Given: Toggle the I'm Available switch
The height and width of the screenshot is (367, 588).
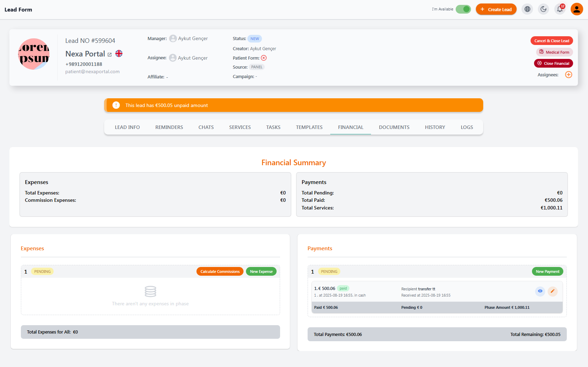Looking at the screenshot, I should (463, 9).
